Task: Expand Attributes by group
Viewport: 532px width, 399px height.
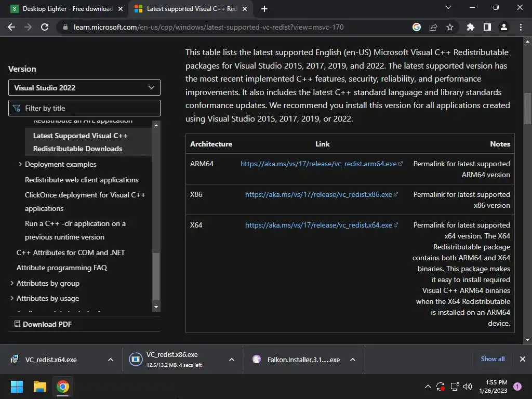Action: [12, 283]
